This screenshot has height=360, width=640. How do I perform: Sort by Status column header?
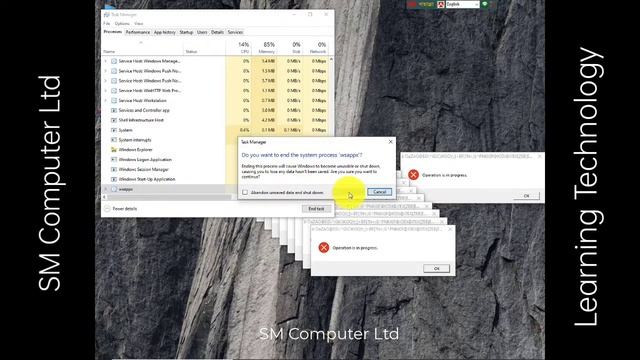point(204,47)
